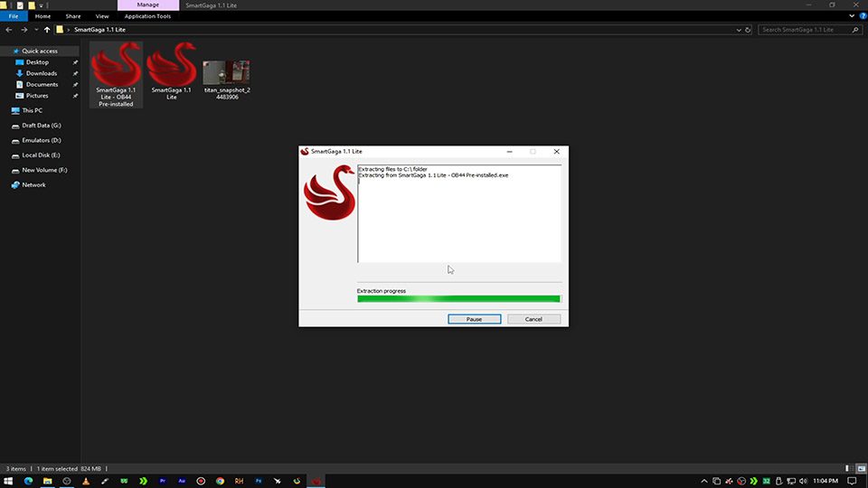Switch to details view in status bar

click(x=850, y=469)
